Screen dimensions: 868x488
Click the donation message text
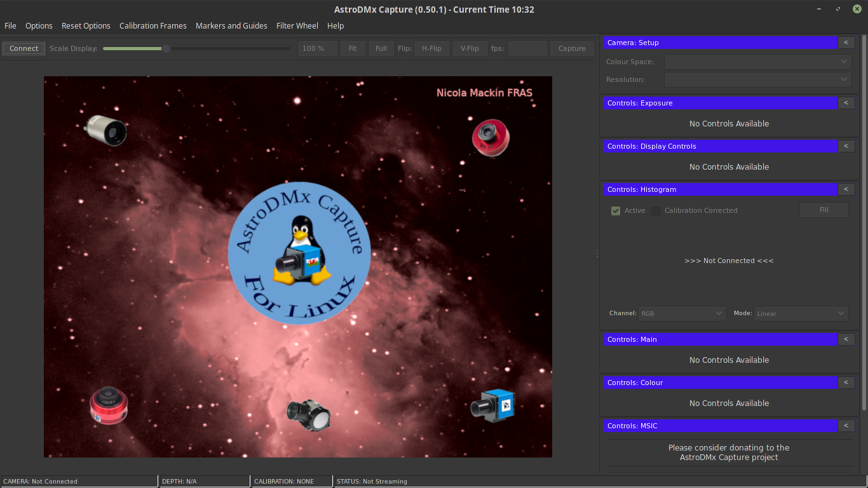729,452
